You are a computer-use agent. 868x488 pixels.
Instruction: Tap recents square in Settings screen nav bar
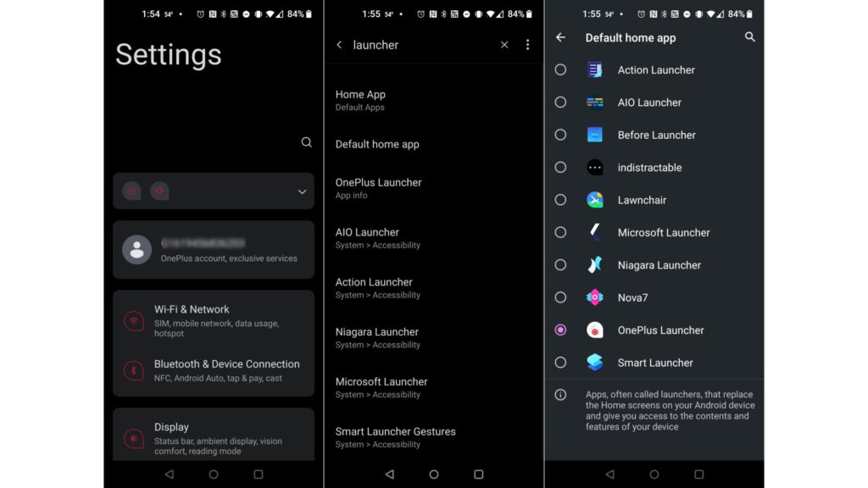pos(258,474)
